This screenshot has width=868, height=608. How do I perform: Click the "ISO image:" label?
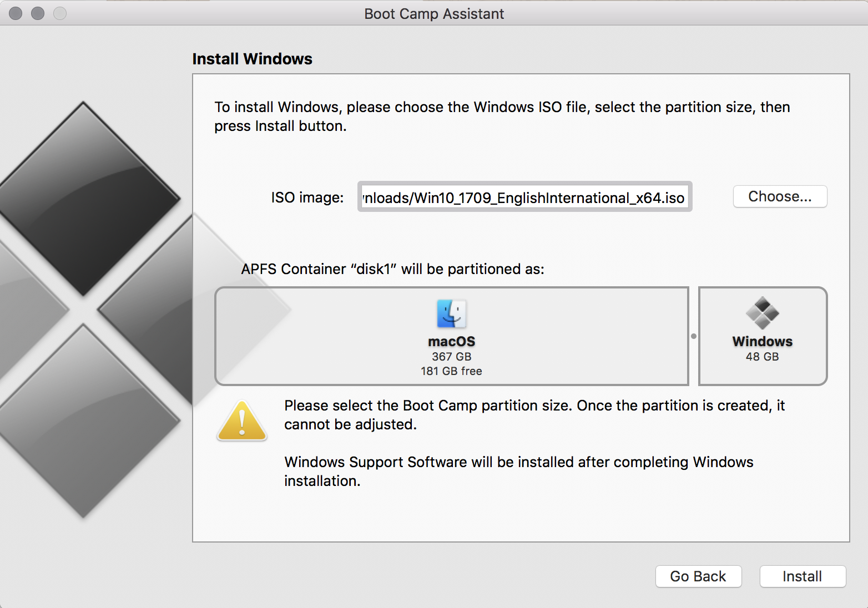tap(307, 197)
